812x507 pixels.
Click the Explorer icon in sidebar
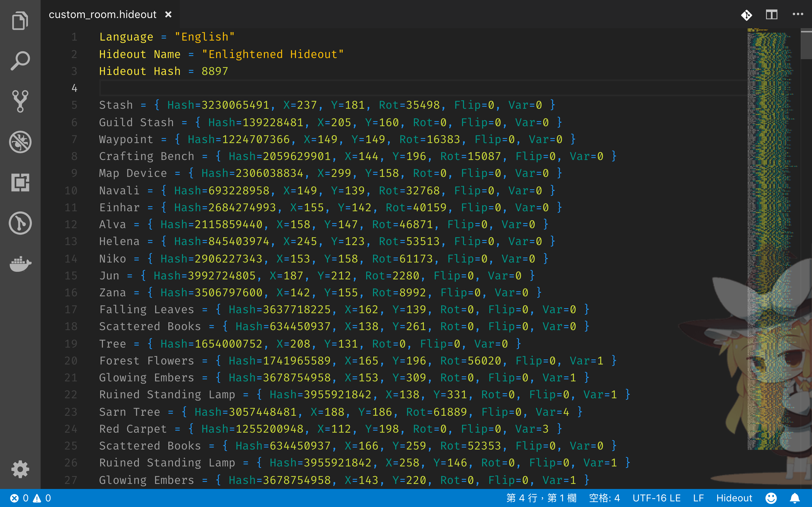(x=19, y=21)
